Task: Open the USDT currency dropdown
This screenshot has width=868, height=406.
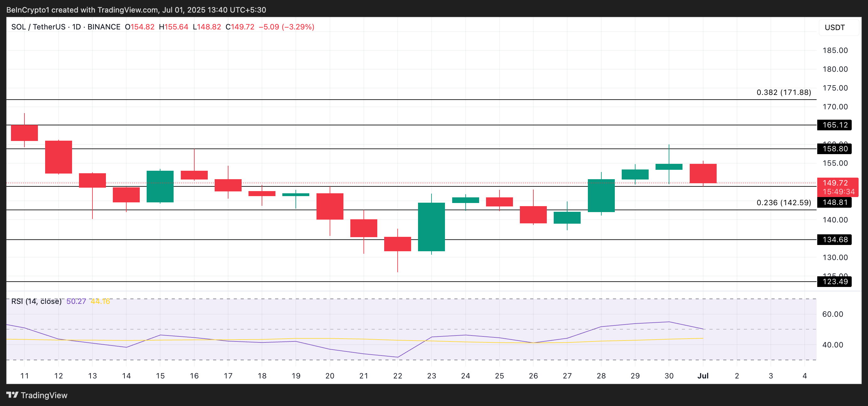Action: (x=836, y=27)
